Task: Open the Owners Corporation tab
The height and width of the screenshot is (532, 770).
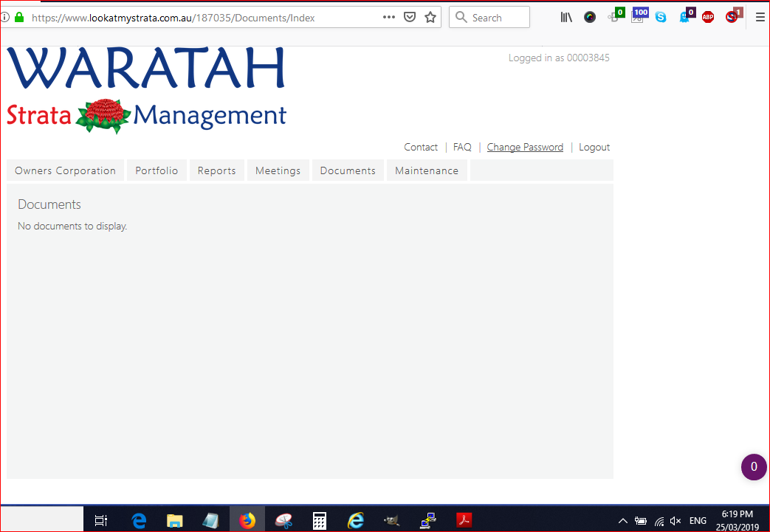Action: tap(65, 170)
